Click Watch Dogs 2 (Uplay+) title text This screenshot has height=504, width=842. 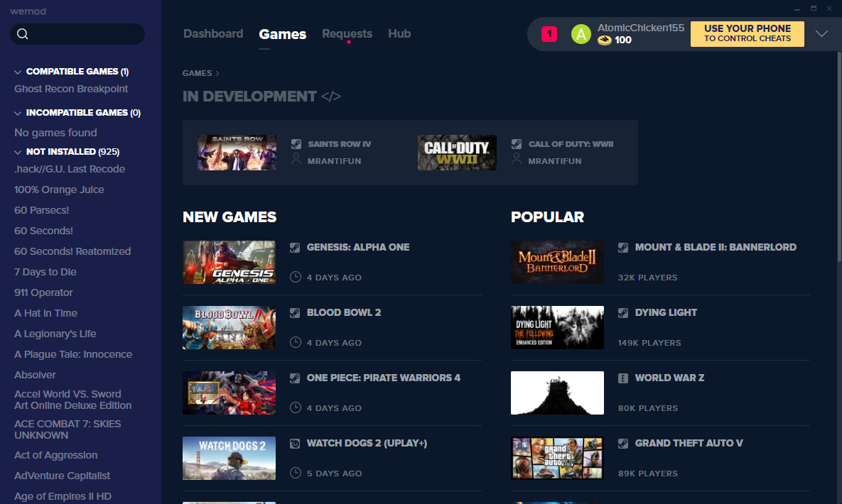367,444
